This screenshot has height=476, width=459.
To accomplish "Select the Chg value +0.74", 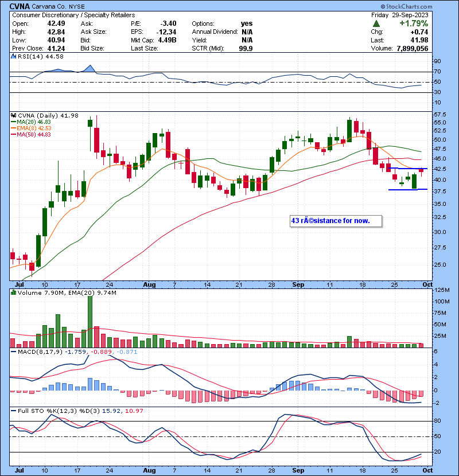I will [419, 32].
